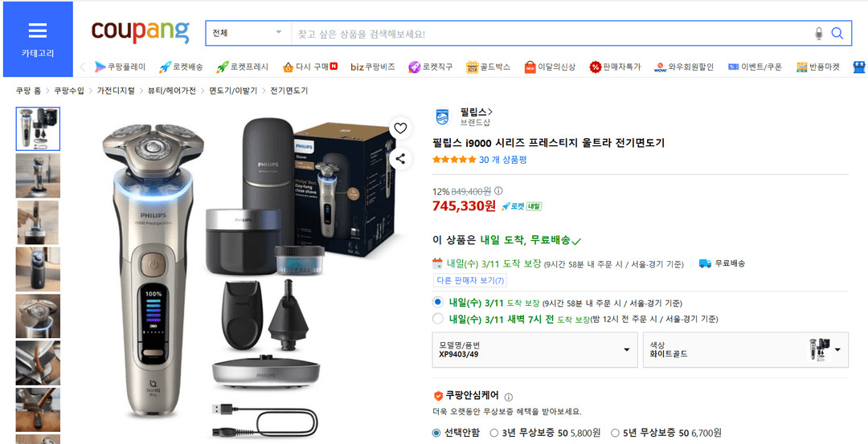
Task: Open the 색상 화이트골드 dropdown
Action: tap(746, 349)
